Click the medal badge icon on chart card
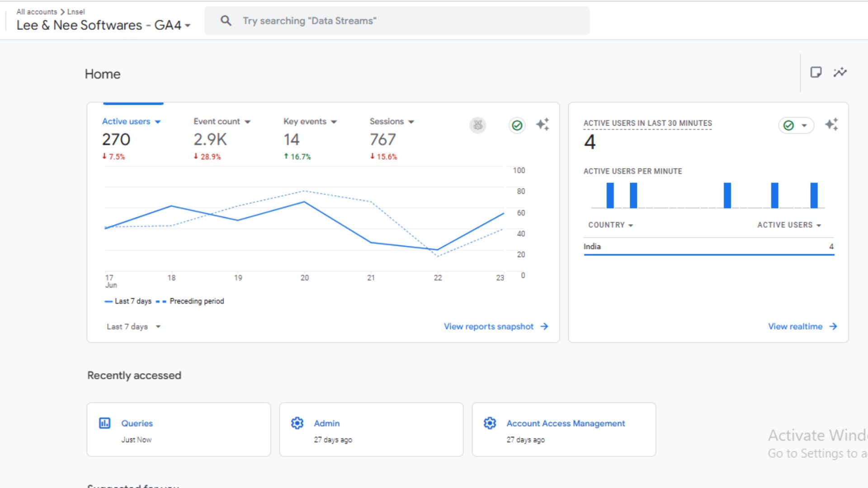Screen dimensions: 868x488 pyautogui.click(x=478, y=125)
